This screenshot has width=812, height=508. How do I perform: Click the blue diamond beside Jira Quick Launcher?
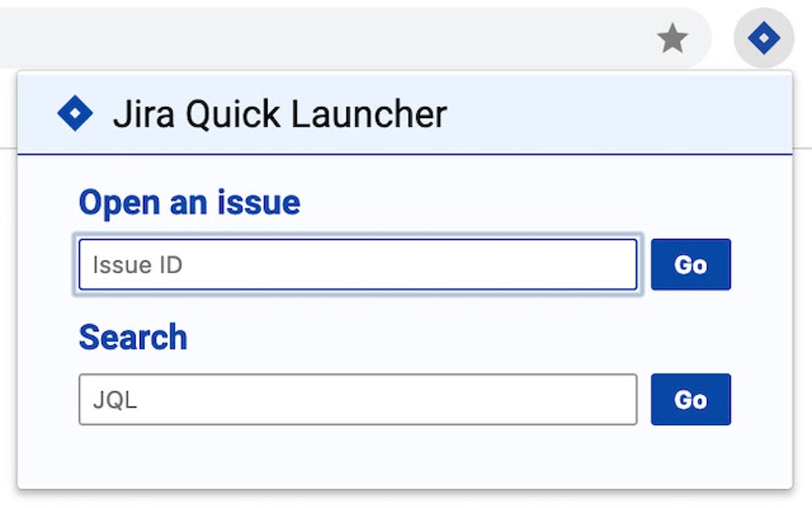click(75, 114)
